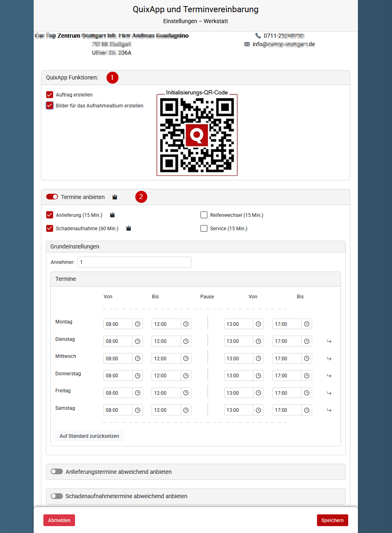Open clock picker for Montag morning start 08:00
Image resolution: width=392 pixels, height=533 pixels.
pos(138,324)
